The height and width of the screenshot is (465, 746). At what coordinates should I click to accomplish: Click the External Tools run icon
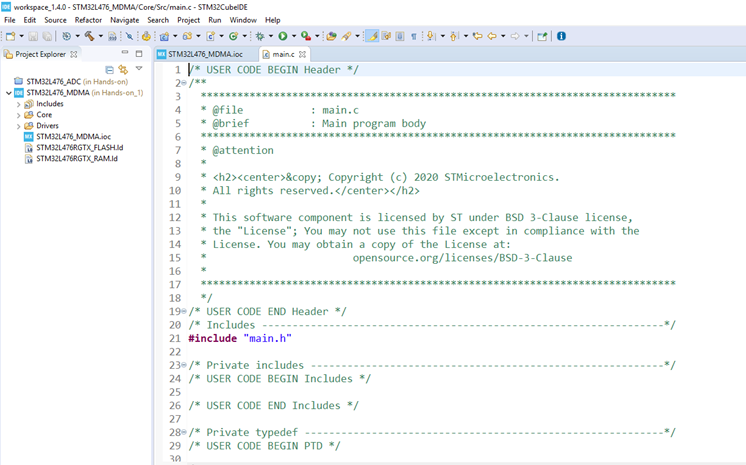[x=306, y=36]
